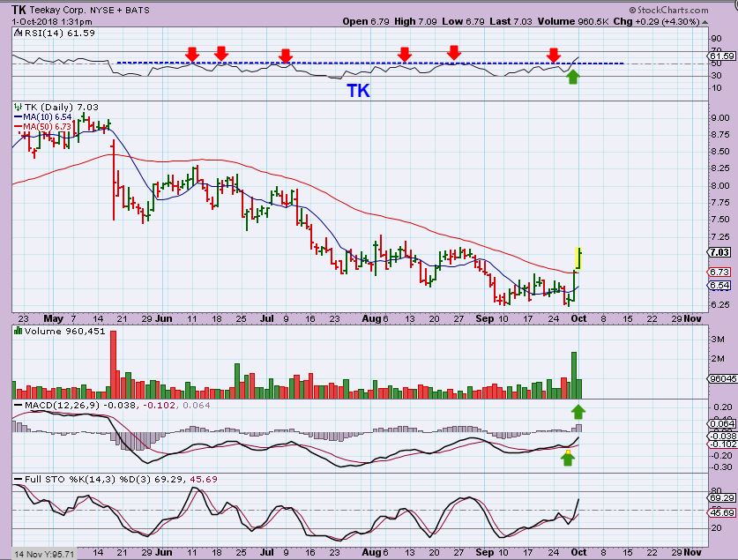738x560 pixels.
Task: Click Oct on the price panel date axis
Action: [578, 318]
